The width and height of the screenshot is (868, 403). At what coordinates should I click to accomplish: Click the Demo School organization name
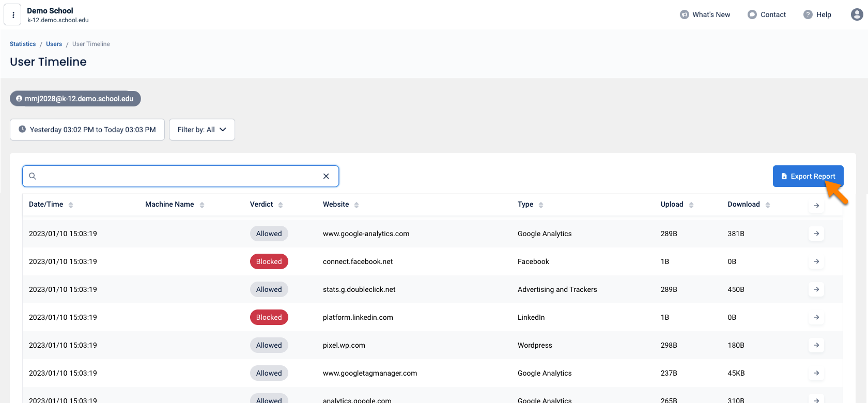coord(50,10)
